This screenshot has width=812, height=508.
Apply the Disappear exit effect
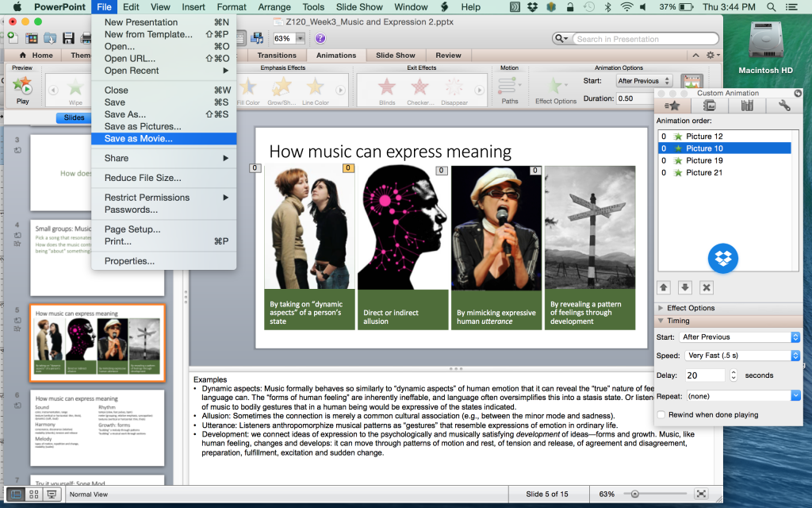tap(454, 90)
